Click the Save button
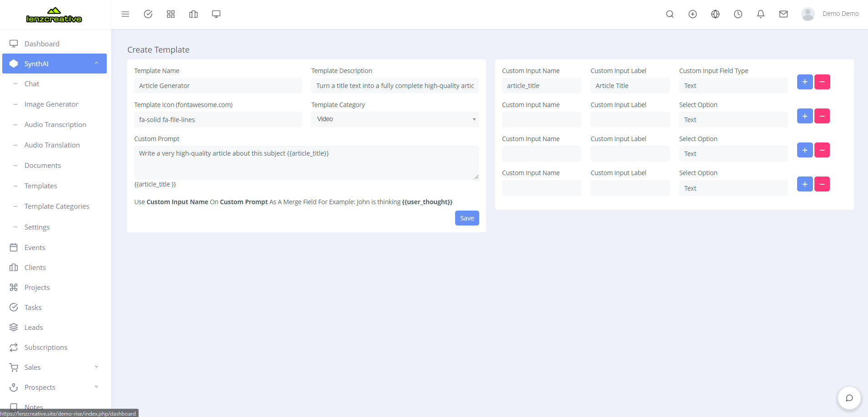868x417 pixels. pyautogui.click(x=467, y=218)
